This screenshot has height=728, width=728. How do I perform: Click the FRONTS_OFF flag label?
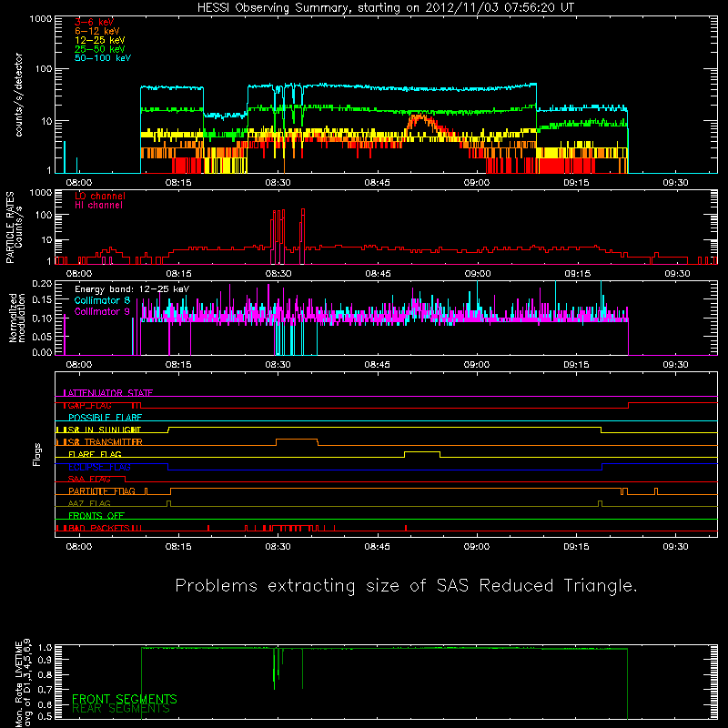pyautogui.click(x=96, y=516)
